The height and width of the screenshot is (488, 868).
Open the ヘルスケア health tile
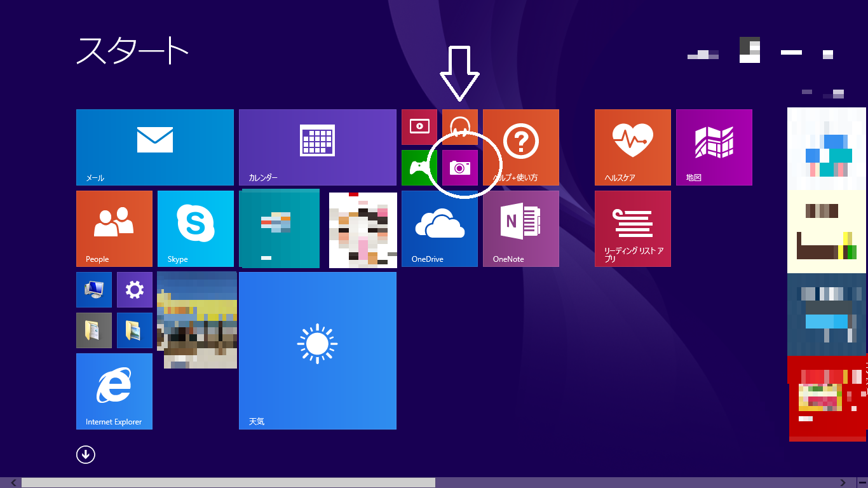[x=633, y=147]
